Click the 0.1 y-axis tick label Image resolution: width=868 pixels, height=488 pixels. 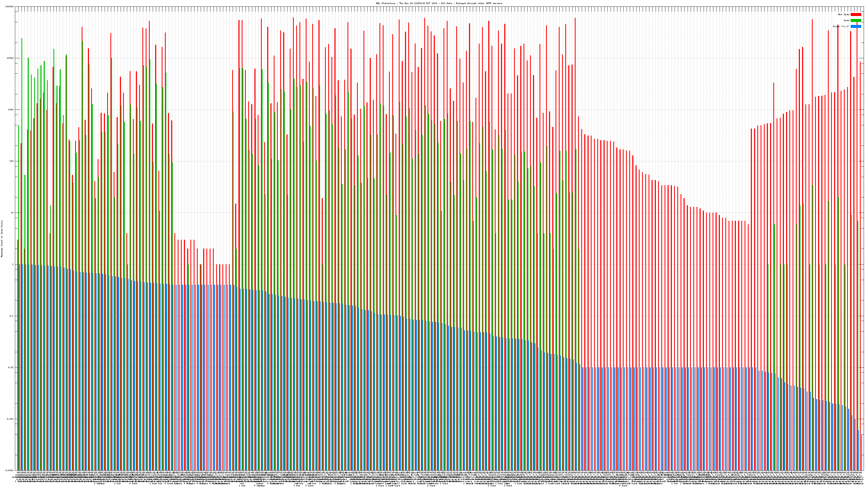click(12, 316)
